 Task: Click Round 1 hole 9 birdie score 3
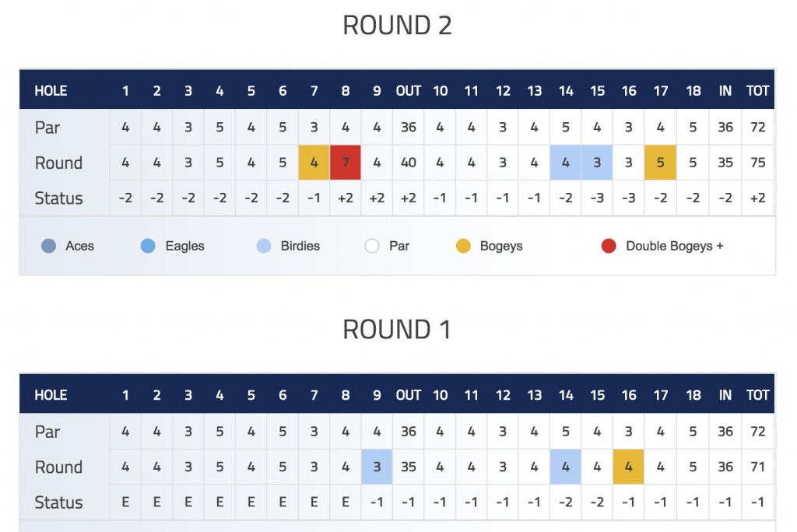pos(377,467)
